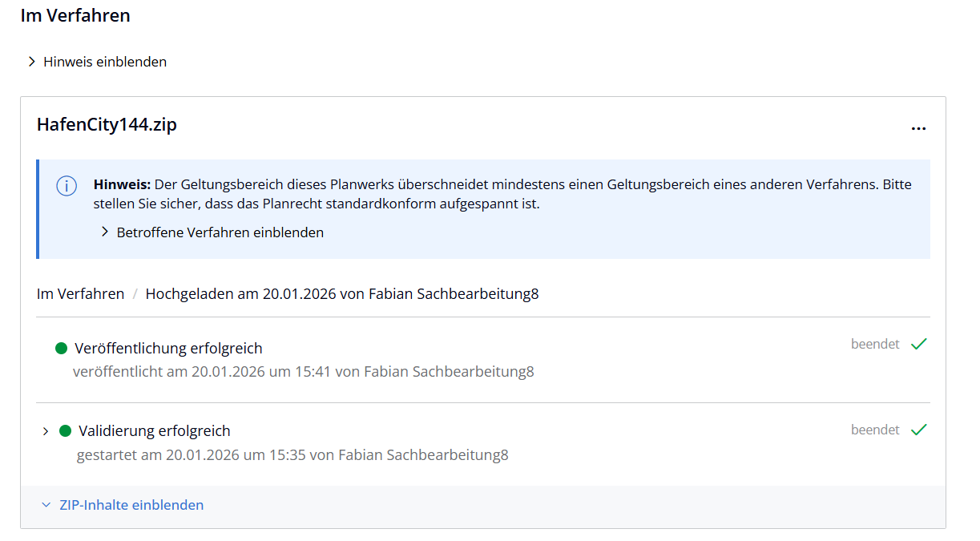Show ZIP contents via ZIP-Inhalte einblenden link

(131, 505)
